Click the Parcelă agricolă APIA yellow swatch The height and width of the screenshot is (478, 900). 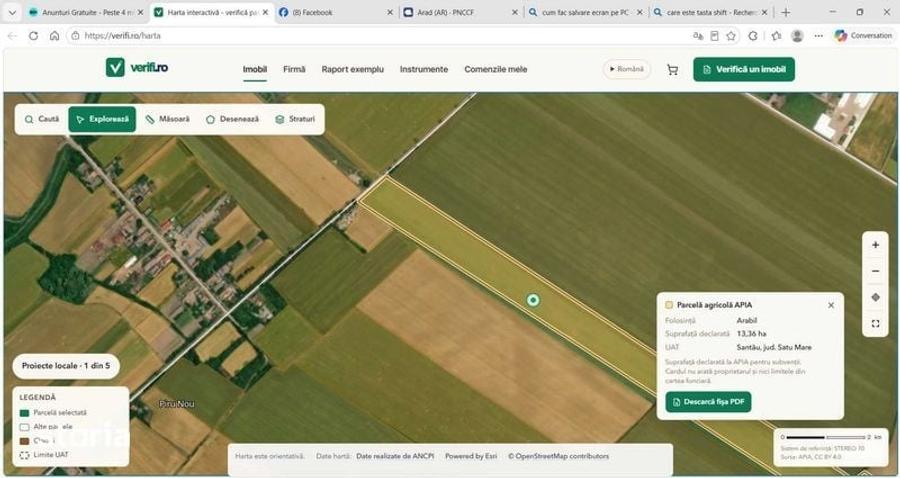[x=669, y=305]
